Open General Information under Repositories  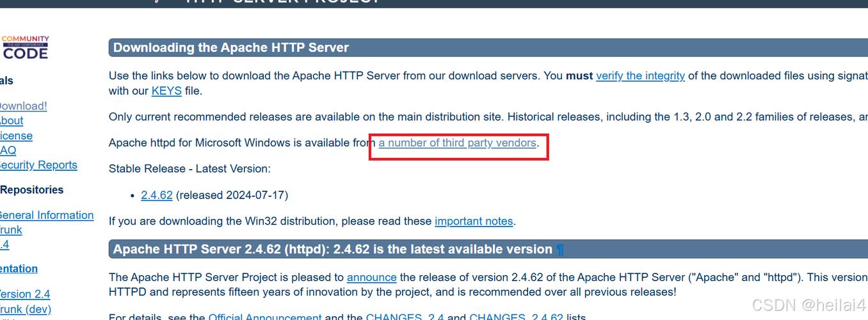point(46,215)
